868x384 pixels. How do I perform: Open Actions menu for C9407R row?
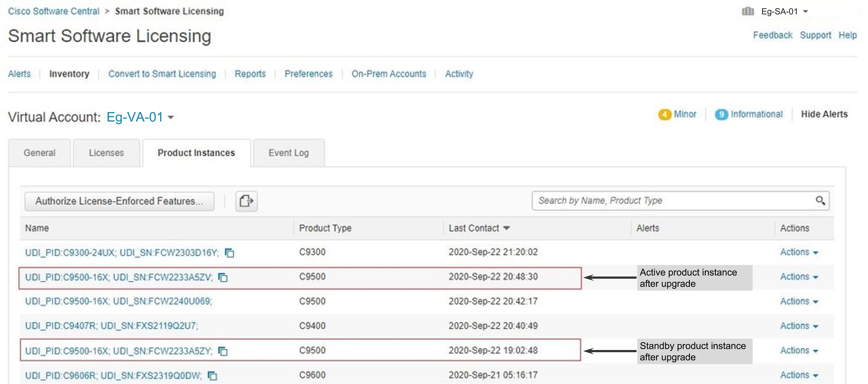[x=799, y=326]
